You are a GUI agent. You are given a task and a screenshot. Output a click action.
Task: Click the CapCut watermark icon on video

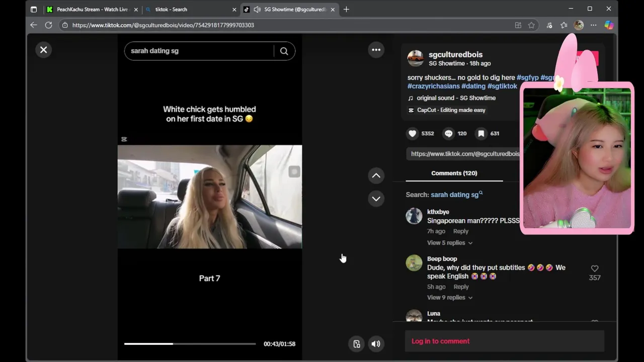[x=124, y=139]
